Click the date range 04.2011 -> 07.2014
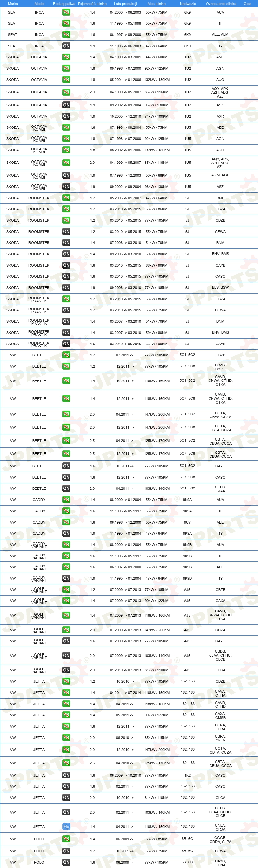Screen dimensions: 258x868 point(125,692)
